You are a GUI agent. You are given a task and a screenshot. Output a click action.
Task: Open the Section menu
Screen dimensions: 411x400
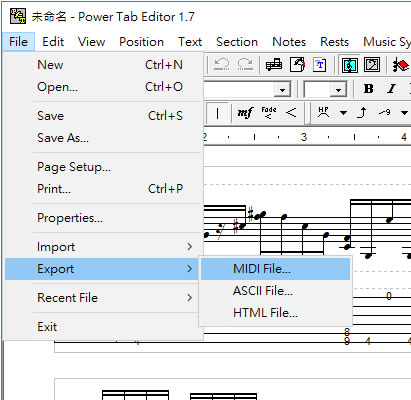[x=237, y=42]
